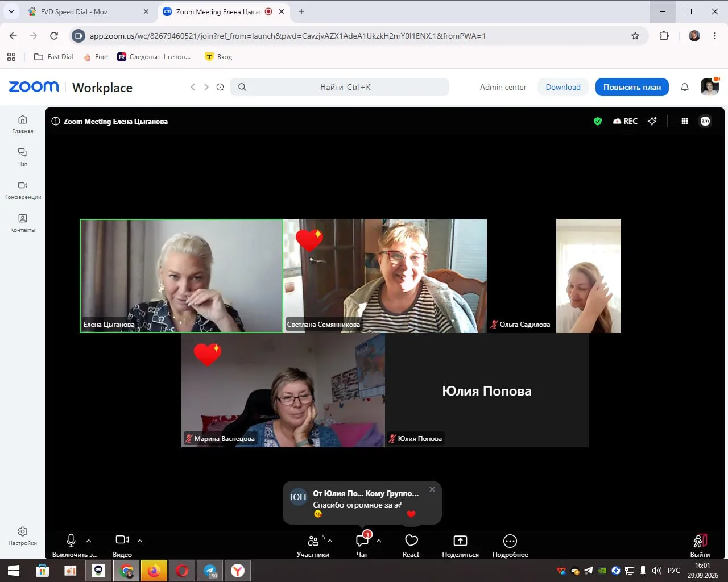The image size is (728, 582).
Task: Expand the arrow next to Участники
Action: coord(330,541)
